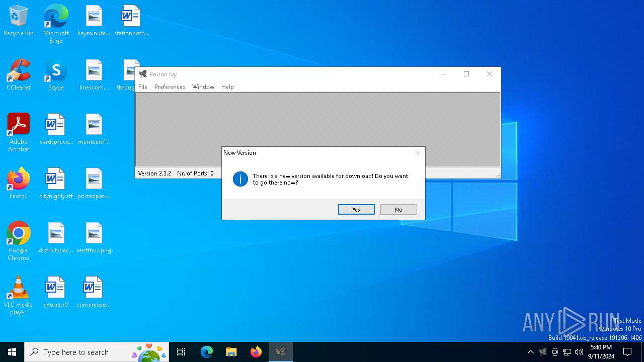The image size is (644, 362).
Task: Select the cardsproce Word document icon
Action: coord(56,129)
